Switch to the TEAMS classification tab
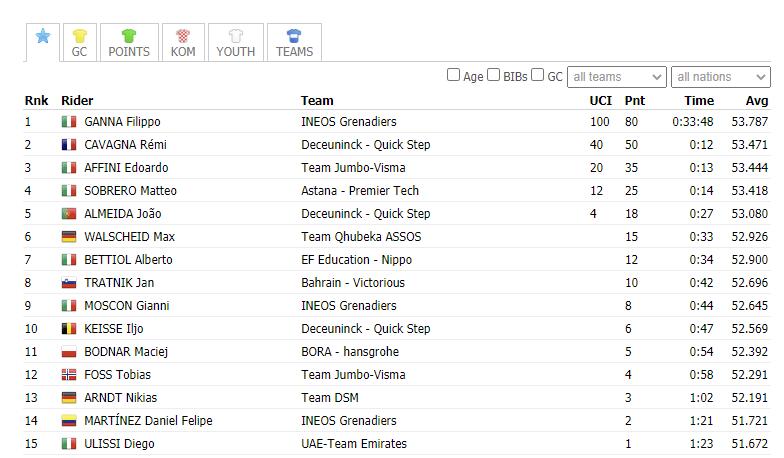This screenshot has width=784, height=458. tap(294, 42)
